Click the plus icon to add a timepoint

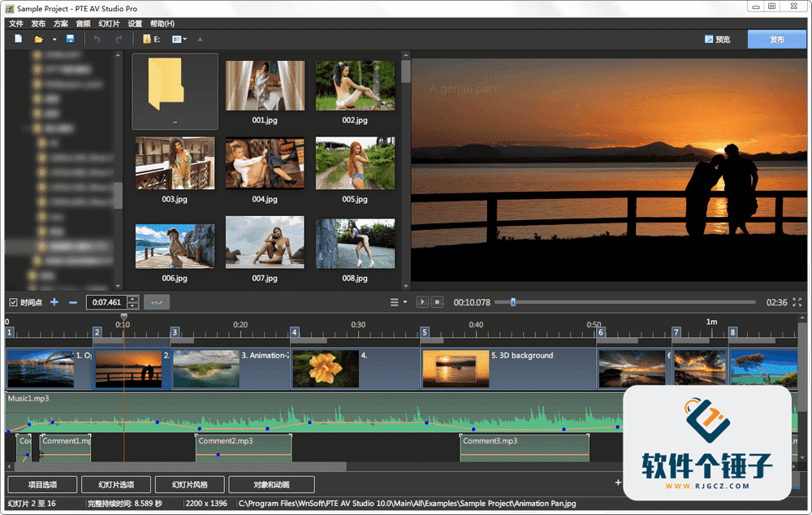54,301
